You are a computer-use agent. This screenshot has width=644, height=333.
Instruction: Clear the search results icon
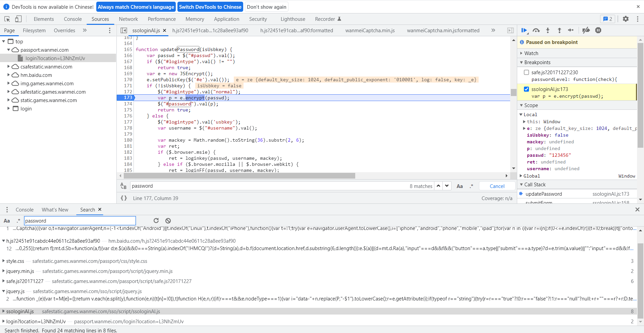pos(168,221)
